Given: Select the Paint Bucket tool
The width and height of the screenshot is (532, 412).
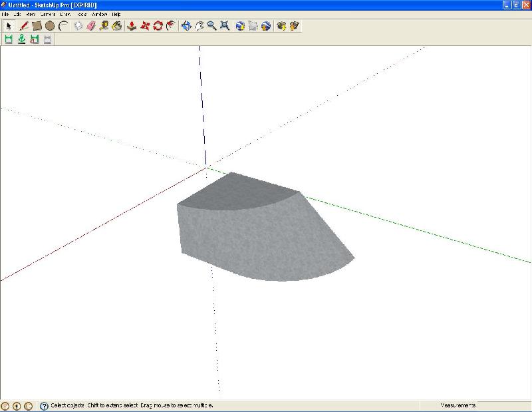Looking at the screenshot, I should coord(117,26).
